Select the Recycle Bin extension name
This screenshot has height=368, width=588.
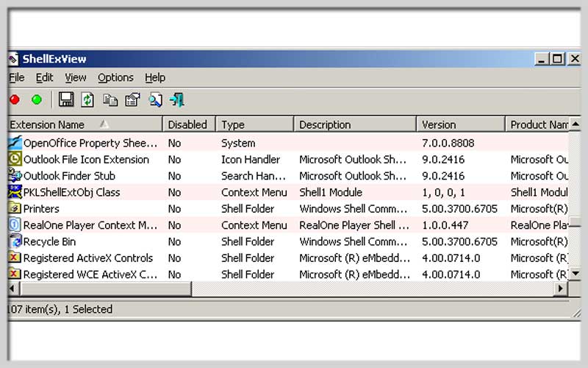[49, 242]
